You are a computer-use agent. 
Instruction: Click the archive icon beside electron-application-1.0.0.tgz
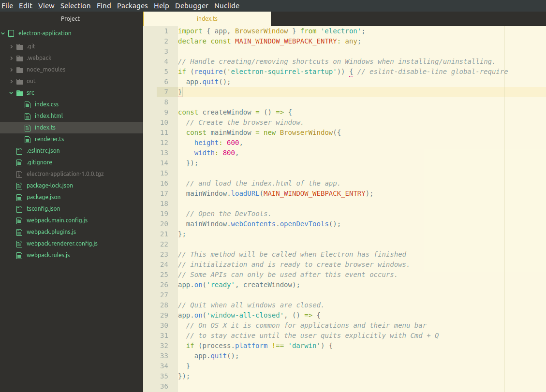[x=19, y=174]
